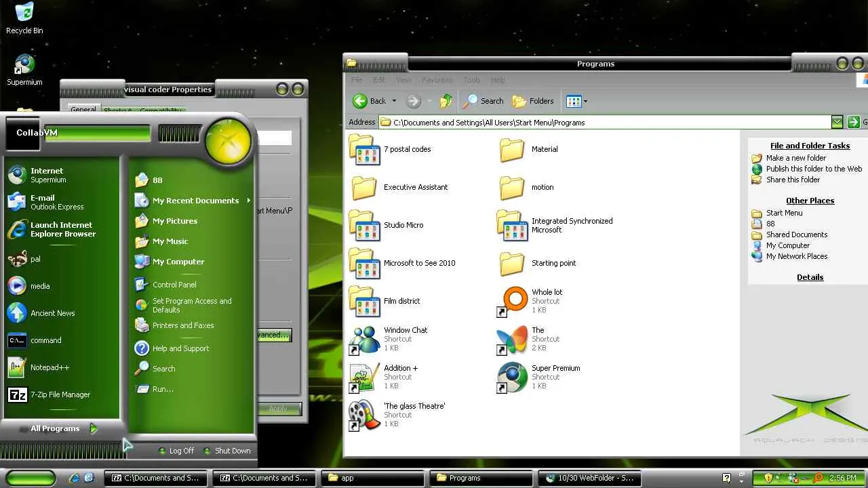Image resolution: width=868 pixels, height=488 pixels.
Task: Click Search in the Programs toolbar
Action: pyautogui.click(x=484, y=101)
